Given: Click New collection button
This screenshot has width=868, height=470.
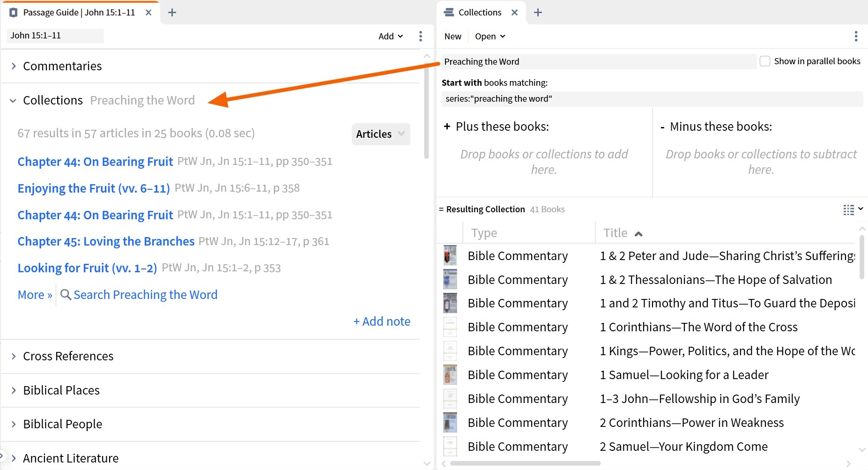Looking at the screenshot, I should pyautogui.click(x=453, y=36).
